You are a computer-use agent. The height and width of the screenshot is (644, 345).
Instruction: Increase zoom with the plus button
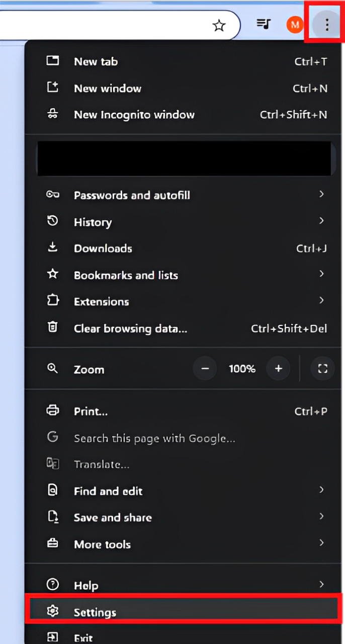(x=278, y=369)
